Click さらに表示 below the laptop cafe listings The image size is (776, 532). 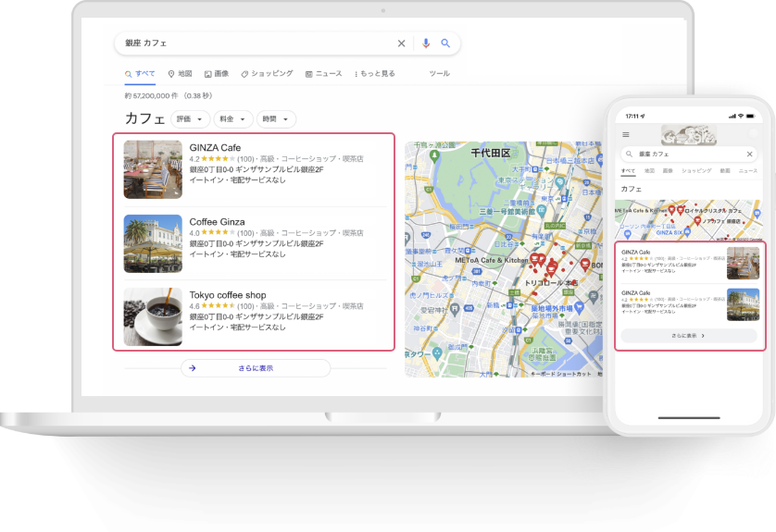point(256,368)
